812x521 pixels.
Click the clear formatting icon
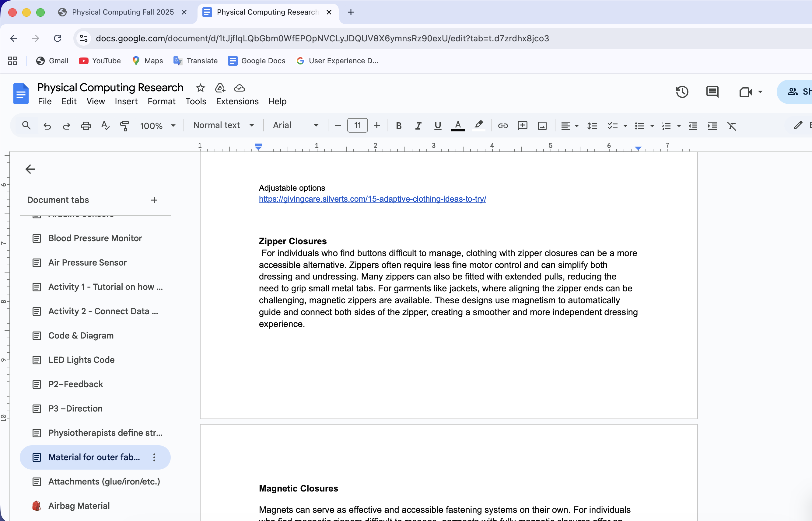pos(731,126)
